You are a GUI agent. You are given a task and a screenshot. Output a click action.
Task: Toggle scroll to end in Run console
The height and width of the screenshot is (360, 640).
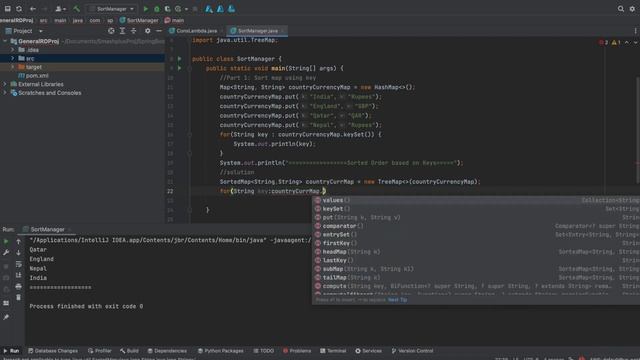pyautogui.click(x=18, y=276)
